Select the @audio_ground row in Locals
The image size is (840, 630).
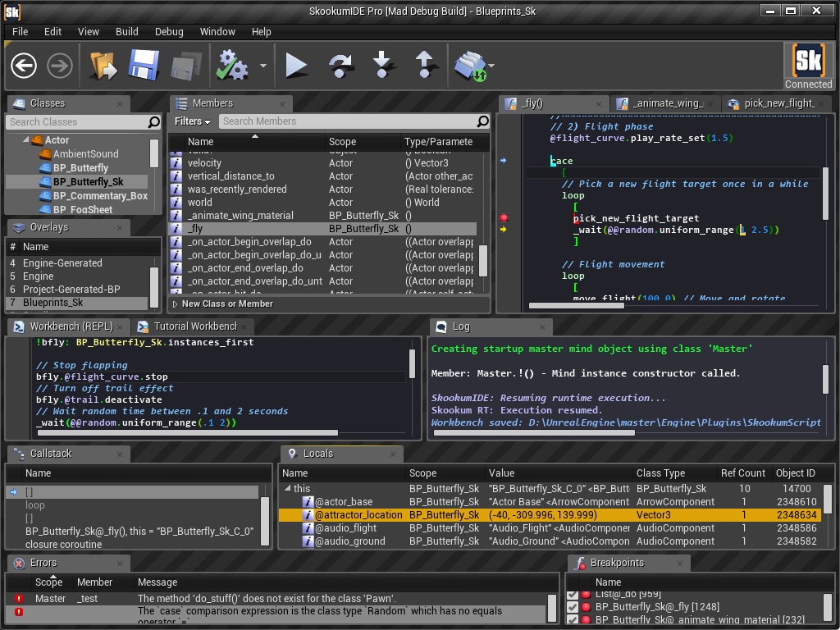point(550,541)
